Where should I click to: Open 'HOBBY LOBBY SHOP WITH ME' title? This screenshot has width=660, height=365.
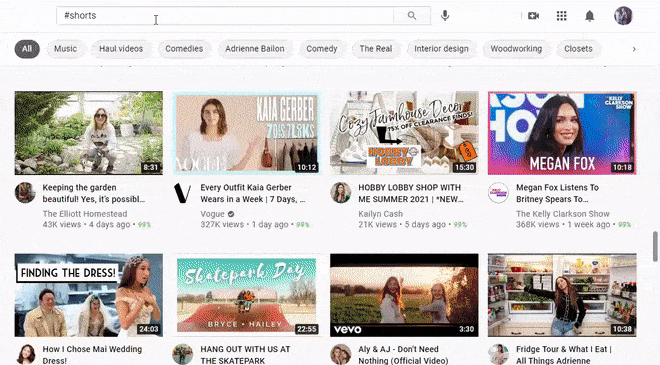(x=410, y=193)
